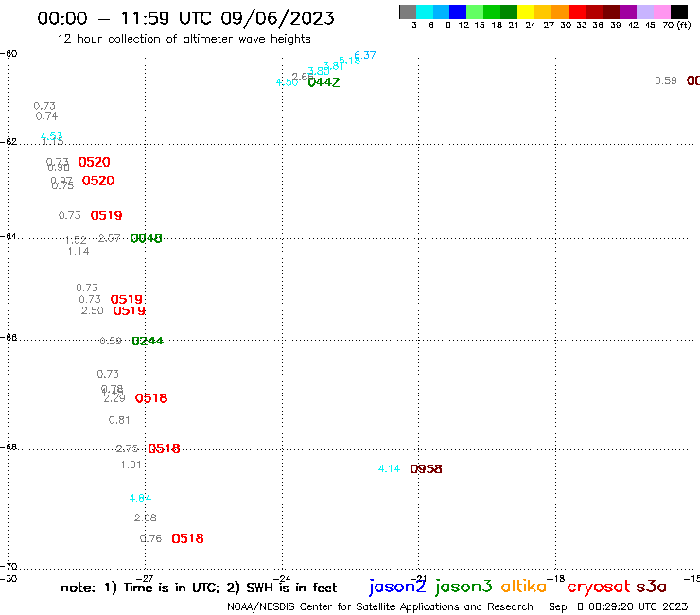Click the pure blue swatch in the scale
The width and height of the screenshot is (700, 615).
458,11
